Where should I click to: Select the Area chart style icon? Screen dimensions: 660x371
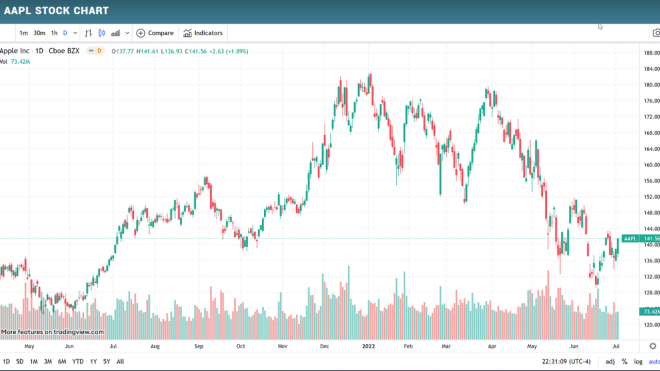[x=115, y=33]
